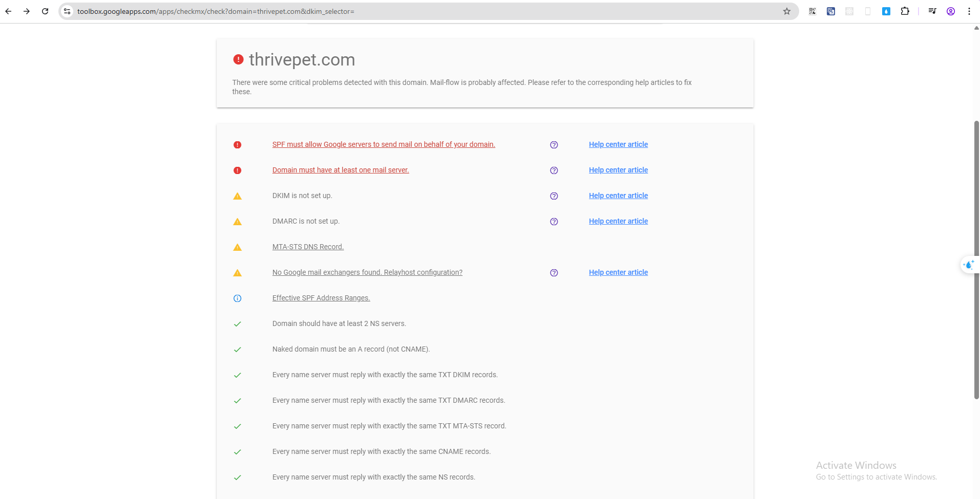Expand No Google mail exchangers found details

point(367,272)
